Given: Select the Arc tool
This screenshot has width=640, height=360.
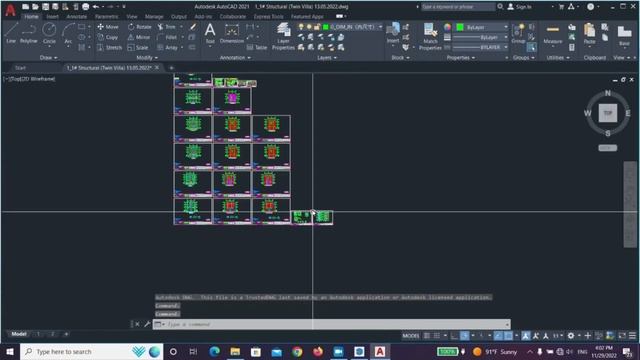Looking at the screenshot, I should (68, 33).
